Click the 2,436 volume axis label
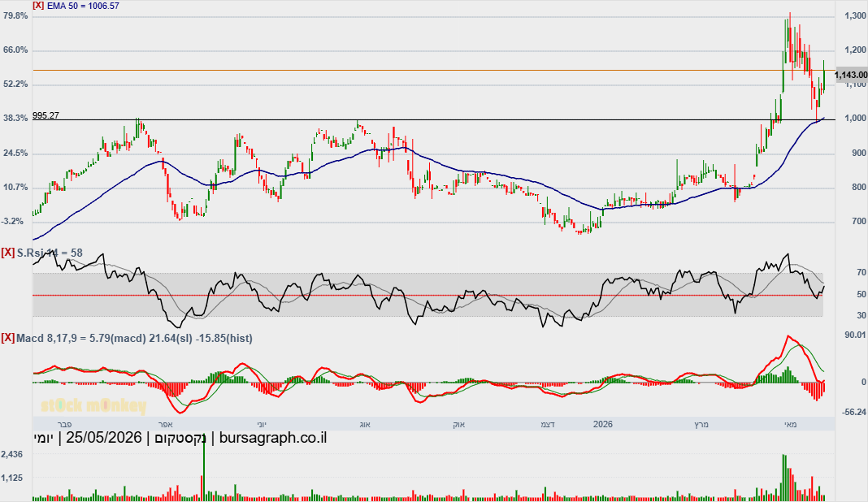Viewport: 868px width, 502px height. 11,454
